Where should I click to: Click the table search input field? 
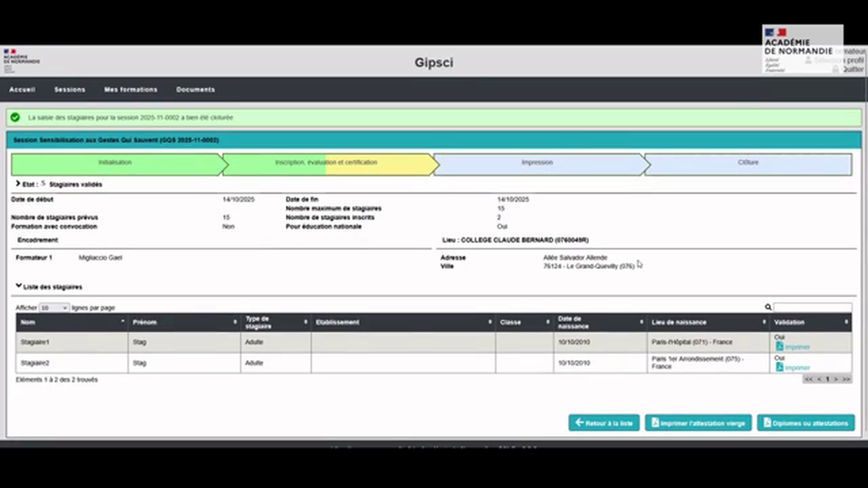812,308
